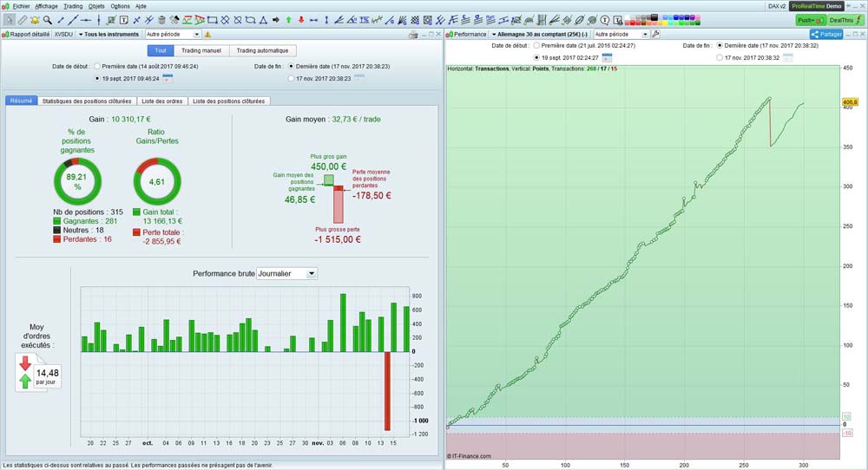Select Première date (14 août 2017) radio
The width and height of the screenshot is (868, 470).
(x=97, y=67)
